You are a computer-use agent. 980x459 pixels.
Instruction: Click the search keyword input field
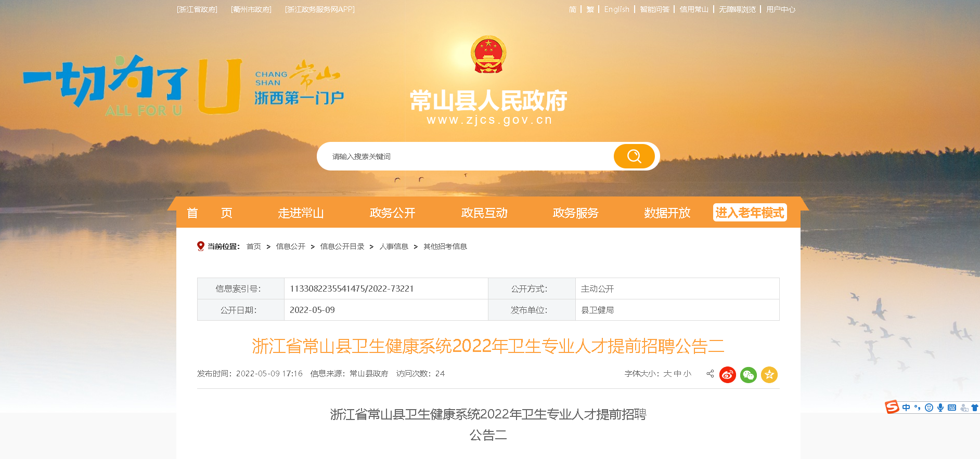(x=468, y=156)
